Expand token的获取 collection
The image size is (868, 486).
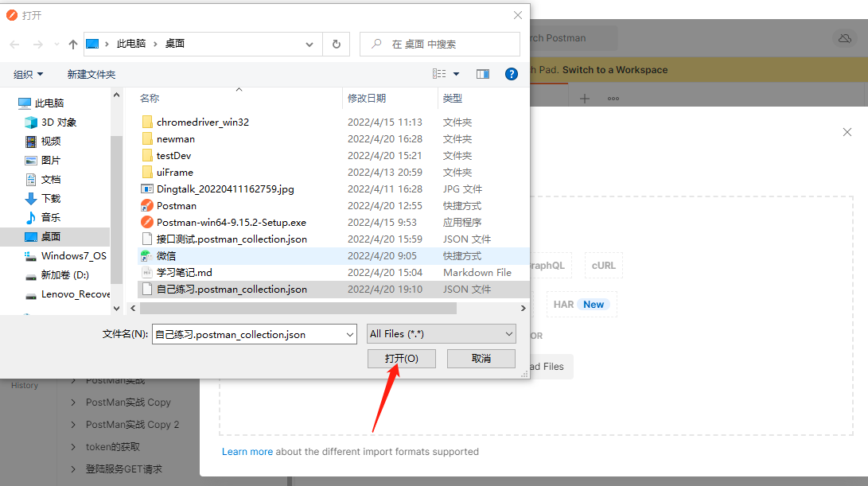tap(73, 447)
